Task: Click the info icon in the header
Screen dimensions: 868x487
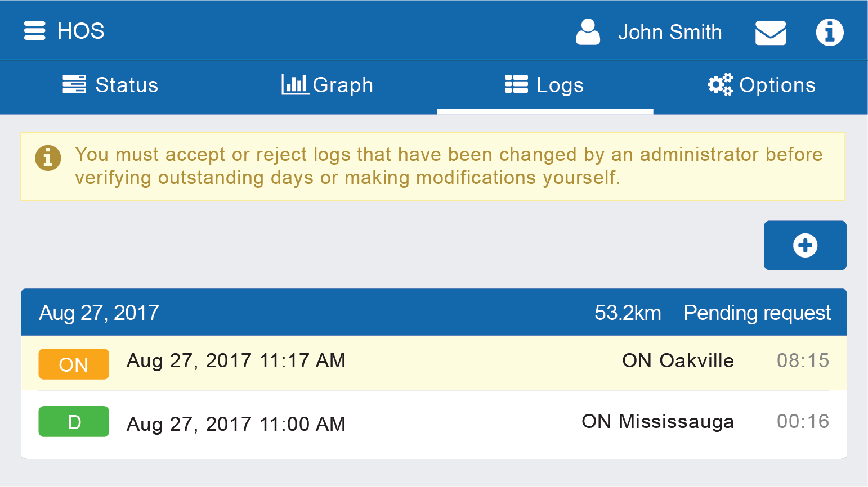Action: pyautogui.click(x=829, y=32)
